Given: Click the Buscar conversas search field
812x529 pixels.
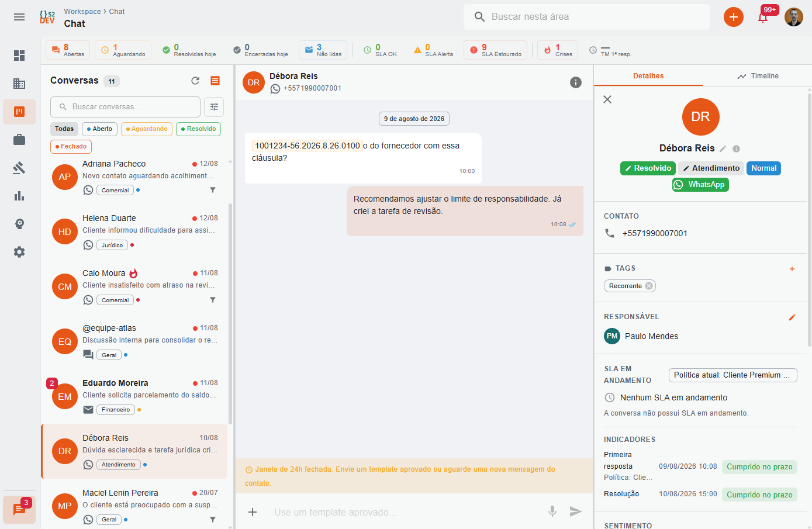Looking at the screenshot, I should click(125, 107).
